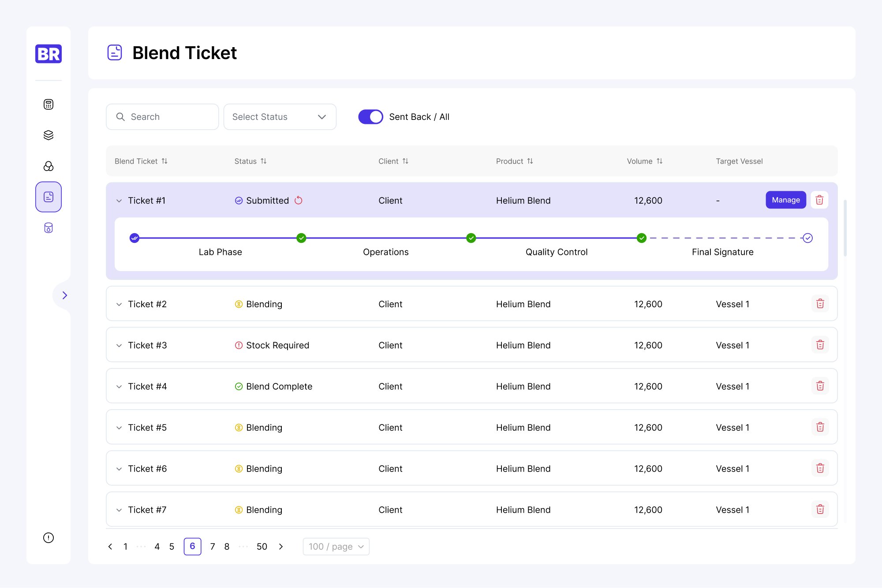Click the Manage button for Ticket #1
The image size is (882, 588).
(785, 200)
